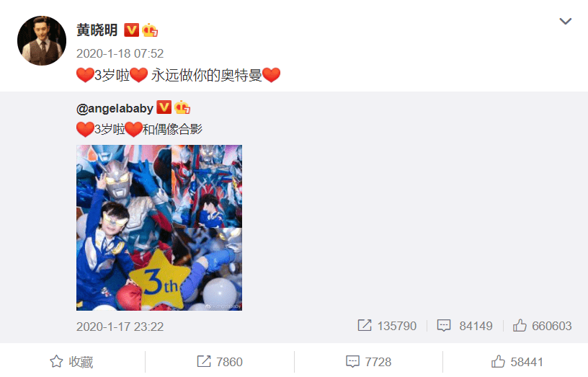Click the original post comment icon 84149

click(x=444, y=325)
